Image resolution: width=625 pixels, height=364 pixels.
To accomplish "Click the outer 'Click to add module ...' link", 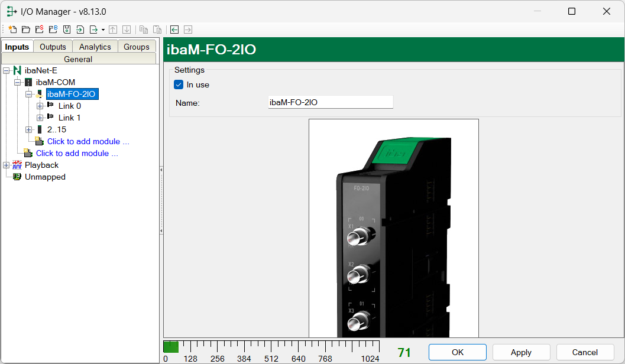I will (x=77, y=153).
